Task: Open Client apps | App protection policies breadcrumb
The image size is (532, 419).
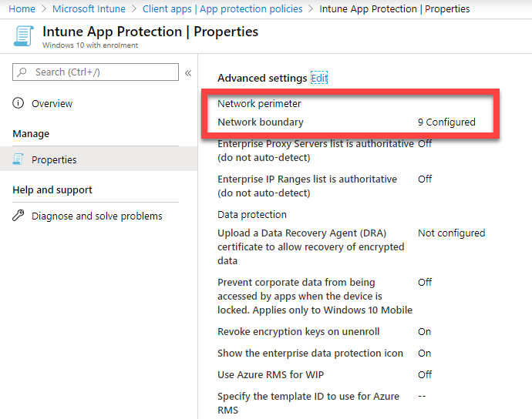Action: pyautogui.click(x=224, y=9)
